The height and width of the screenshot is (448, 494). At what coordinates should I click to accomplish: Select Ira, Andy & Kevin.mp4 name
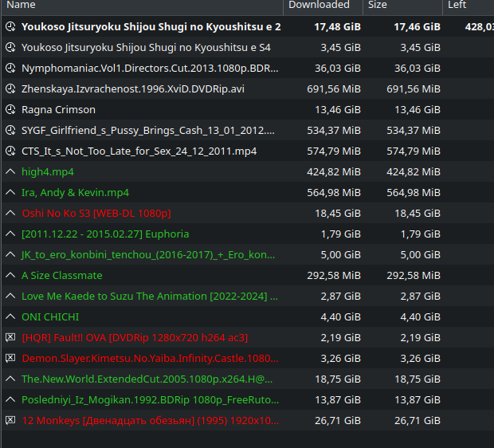75,193
